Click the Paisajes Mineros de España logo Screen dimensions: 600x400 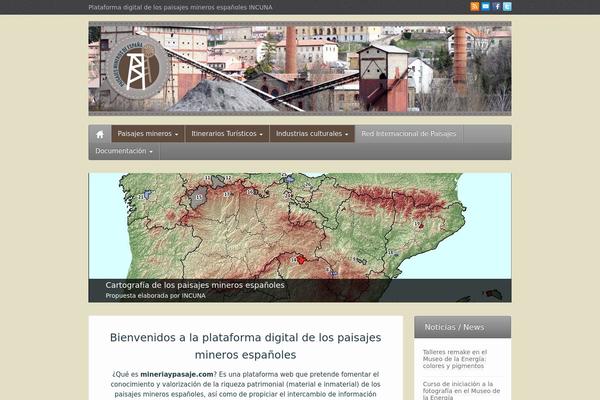pyautogui.click(x=137, y=67)
